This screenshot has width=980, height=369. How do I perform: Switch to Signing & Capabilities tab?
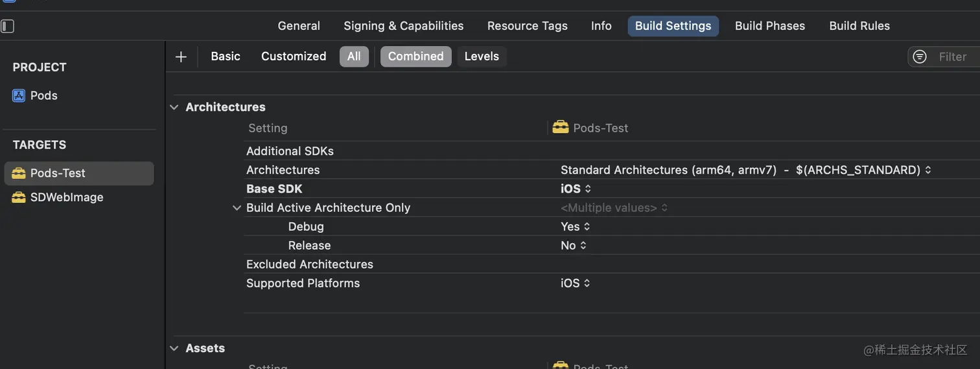[403, 26]
